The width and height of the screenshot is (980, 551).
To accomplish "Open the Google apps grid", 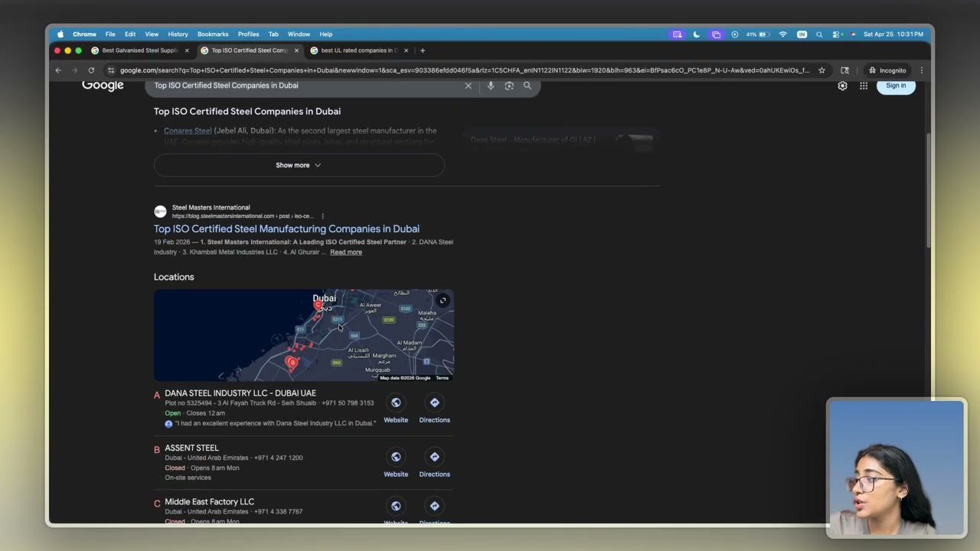I will coord(864,86).
